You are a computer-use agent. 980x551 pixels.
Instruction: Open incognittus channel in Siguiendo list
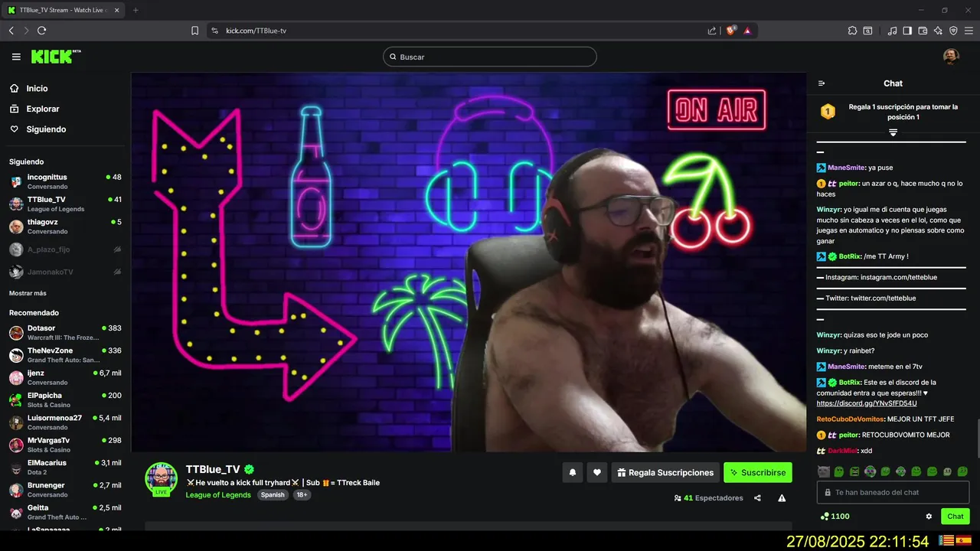coord(65,181)
